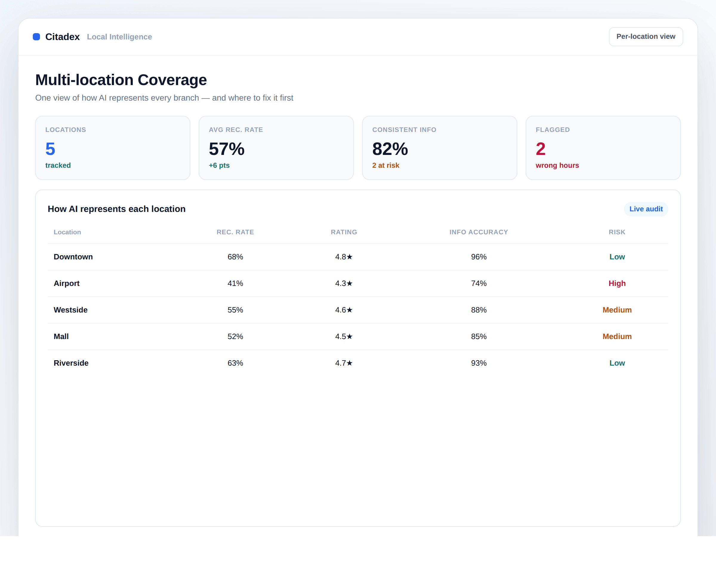716x588 pixels.
Task: Click the Live audit badge
Action: pos(646,209)
